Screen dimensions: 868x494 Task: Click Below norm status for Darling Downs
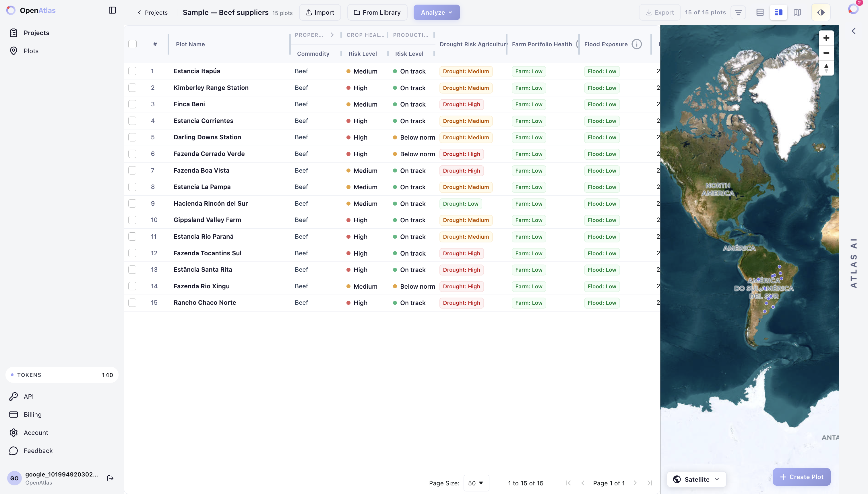414,137
